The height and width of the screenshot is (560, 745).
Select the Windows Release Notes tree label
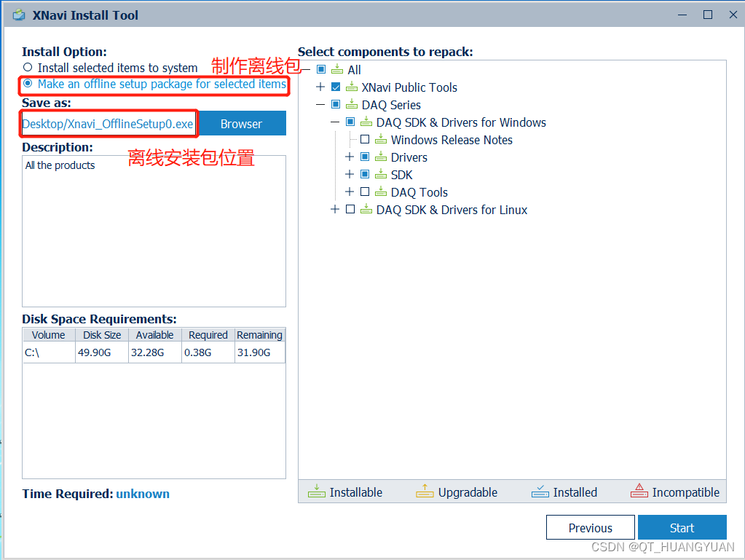pyautogui.click(x=452, y=140)
